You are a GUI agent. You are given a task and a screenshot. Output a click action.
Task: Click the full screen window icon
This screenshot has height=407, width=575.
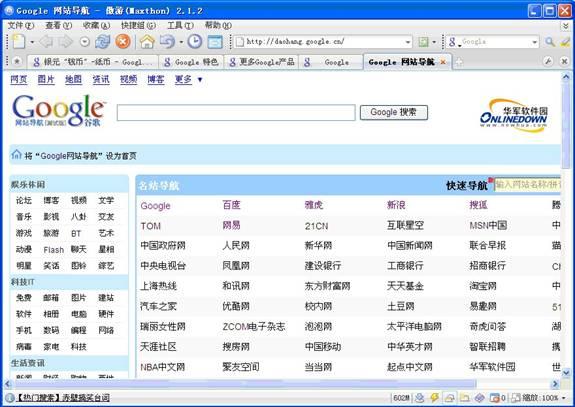coord(215,42)
